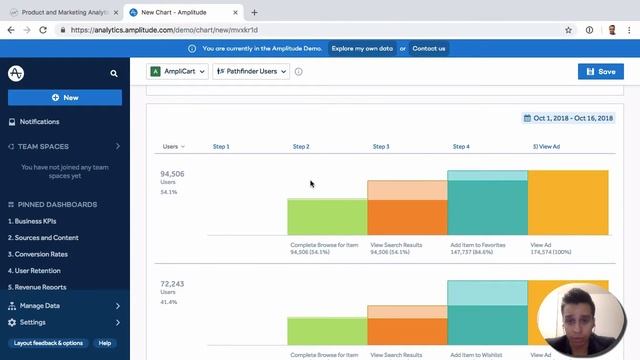Open the 3. Conversion Rates dashboard

(x=38, y=254)
